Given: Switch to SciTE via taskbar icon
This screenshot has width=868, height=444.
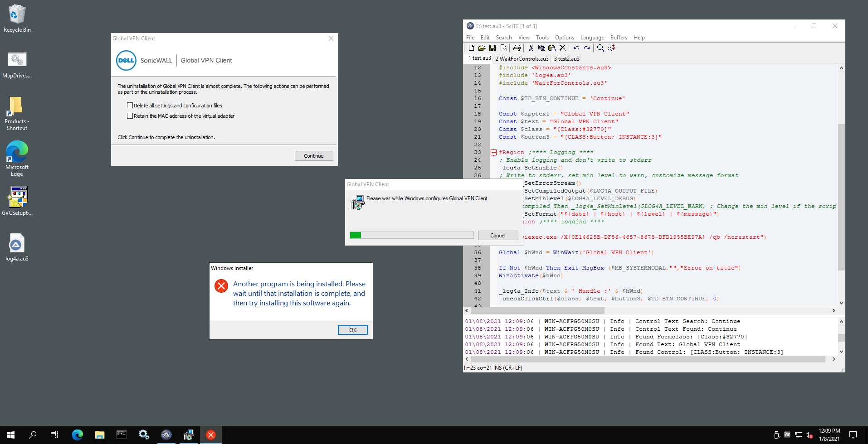Looking at the screenshot, I should [166, 435].
